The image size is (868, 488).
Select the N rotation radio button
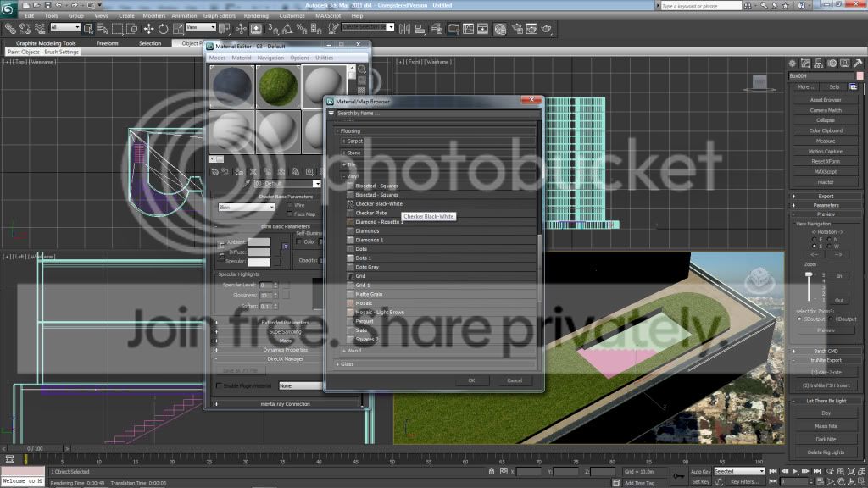coord(829,239)
